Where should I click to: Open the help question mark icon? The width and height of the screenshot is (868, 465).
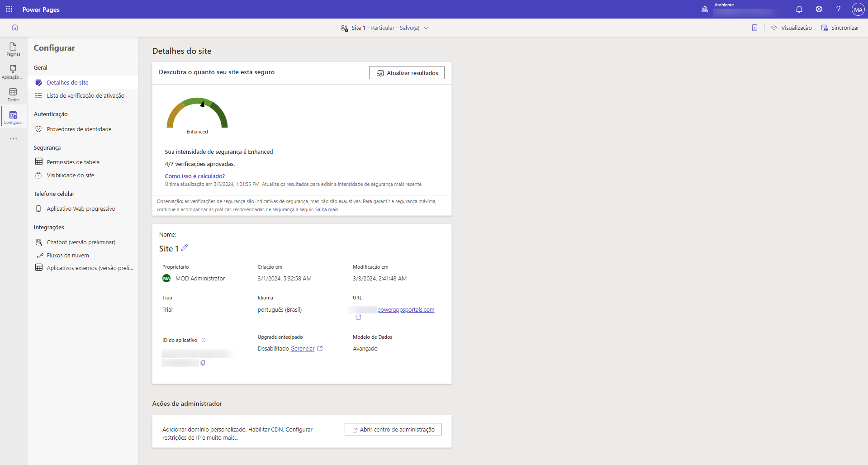pyautogui.click(x=838, y=9)
